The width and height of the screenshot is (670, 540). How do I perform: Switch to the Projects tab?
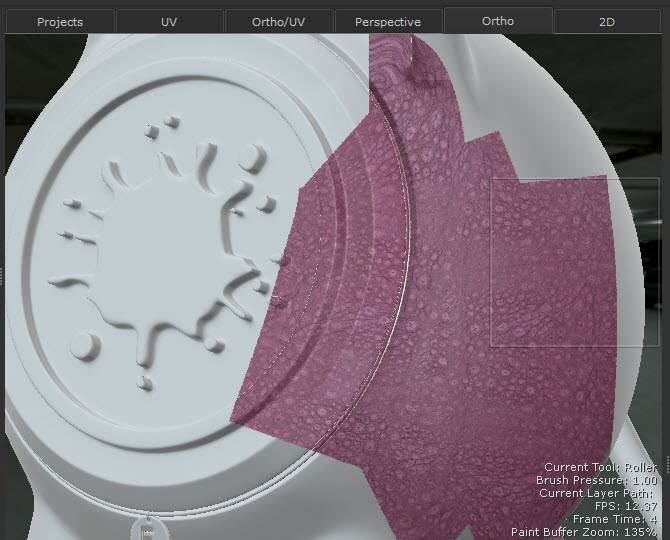click(x=58, y=21)
